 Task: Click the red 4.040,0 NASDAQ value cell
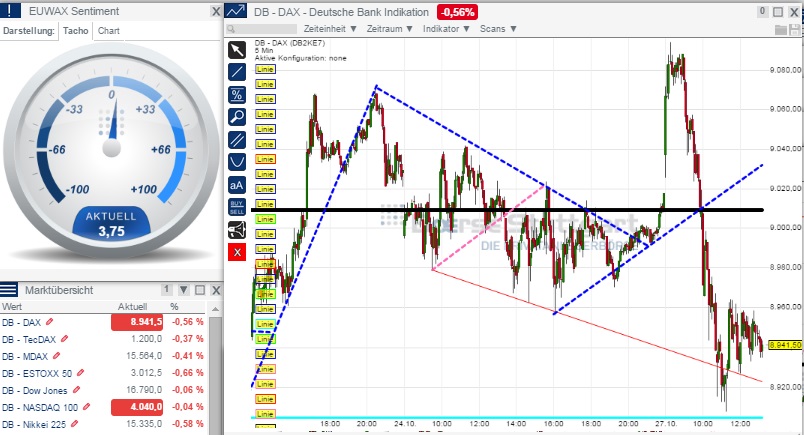click(x=137, y=407)
